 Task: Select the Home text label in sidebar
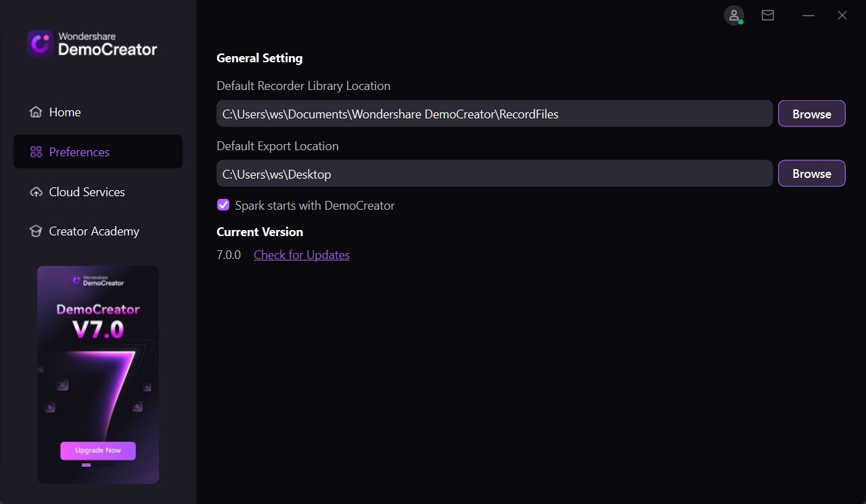65,112
